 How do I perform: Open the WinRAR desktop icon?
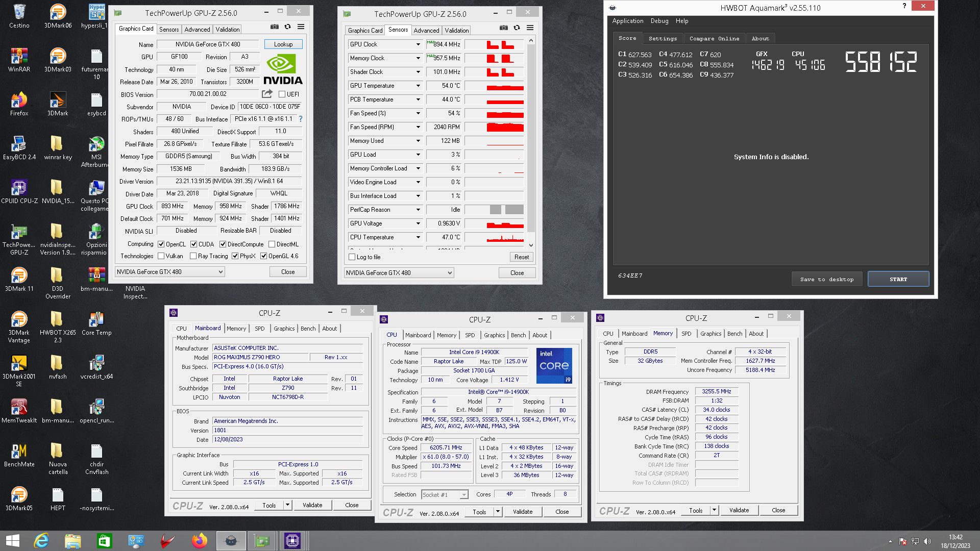pyautogui.click(x=19, y=60)
